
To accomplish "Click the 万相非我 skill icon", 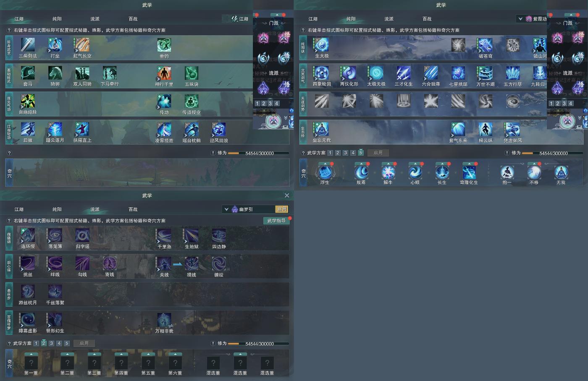I will [x=164, y=320].
